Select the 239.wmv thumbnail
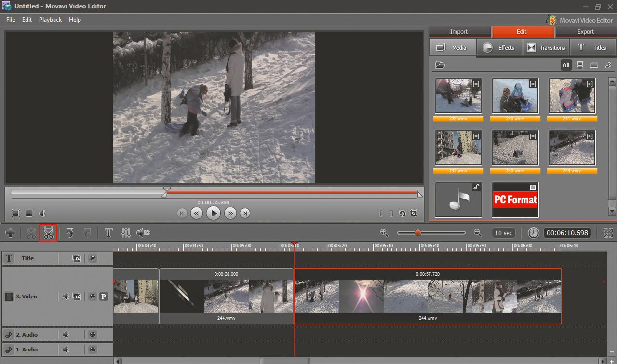617x364 pixels. click(x=458, y=96)
